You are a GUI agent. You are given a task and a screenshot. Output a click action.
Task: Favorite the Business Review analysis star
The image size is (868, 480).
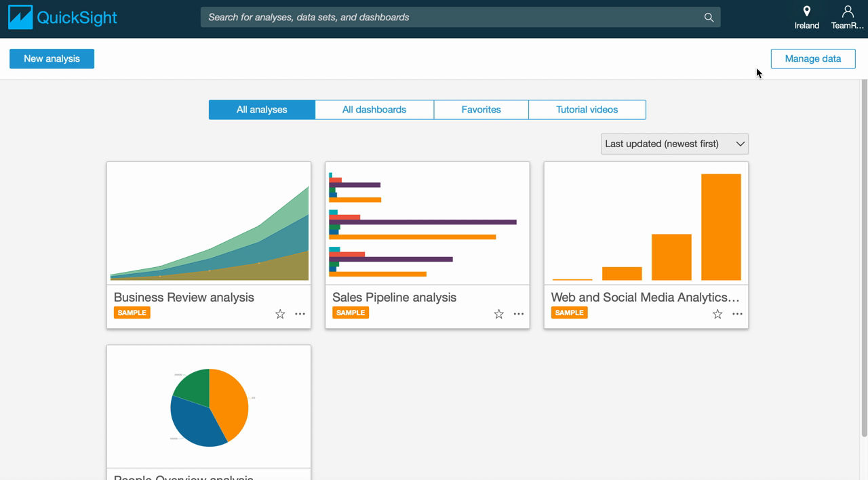[x=280, y=314]
